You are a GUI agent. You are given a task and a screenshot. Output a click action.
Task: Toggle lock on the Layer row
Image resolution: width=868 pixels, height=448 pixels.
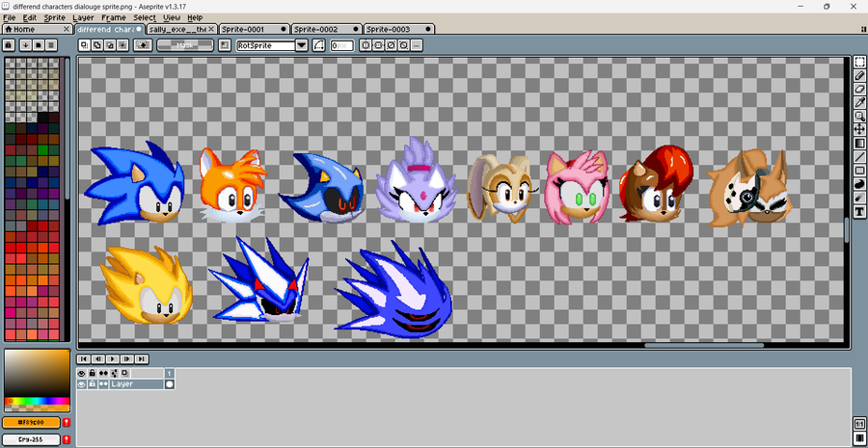93,383
